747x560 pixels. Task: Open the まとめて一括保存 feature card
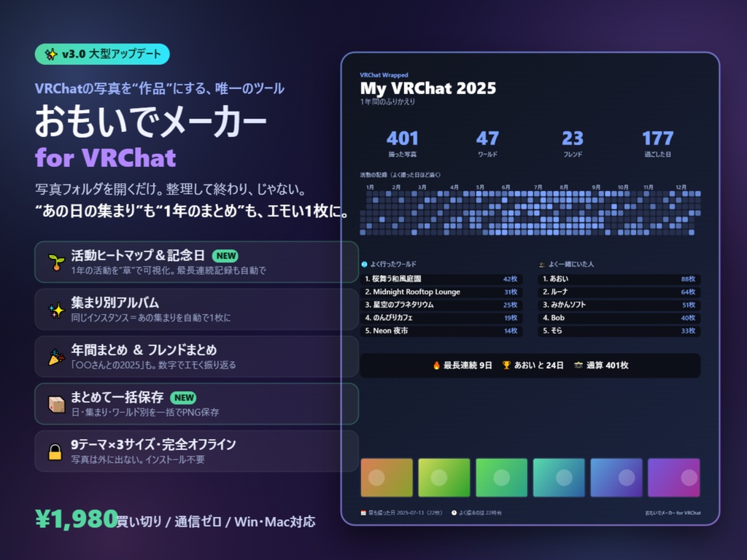196,404
